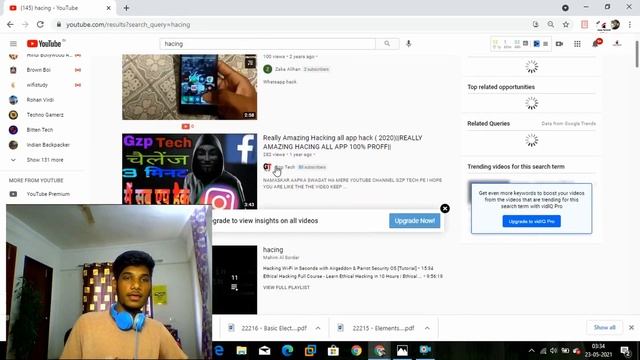Open File Explorer from the taskbar

pyautogui.click(x=242, y=351)
